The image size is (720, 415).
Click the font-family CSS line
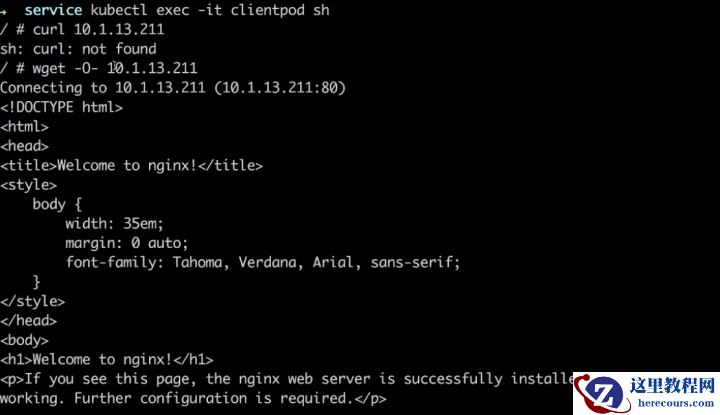tap(262, 262)
